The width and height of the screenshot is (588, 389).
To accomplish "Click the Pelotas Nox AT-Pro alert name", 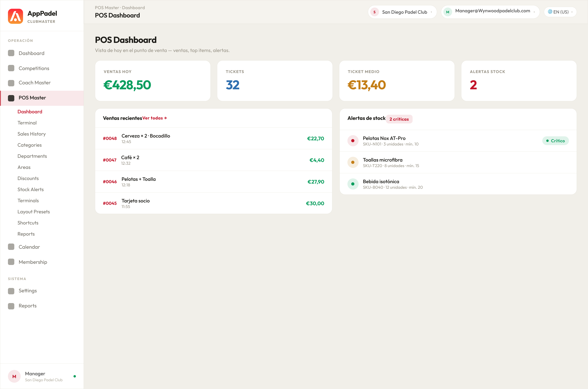I will point(384,138).
